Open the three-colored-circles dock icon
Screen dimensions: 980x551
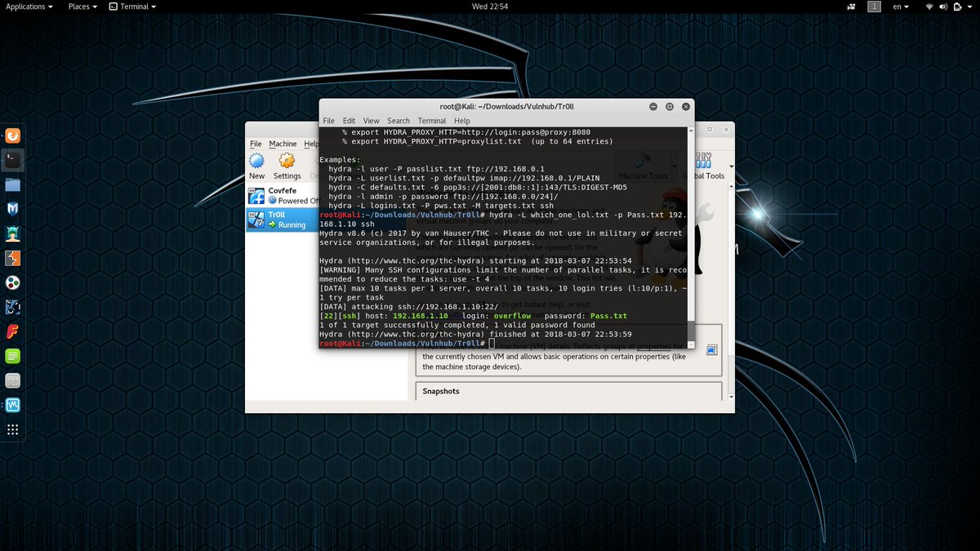click(13, 282)
